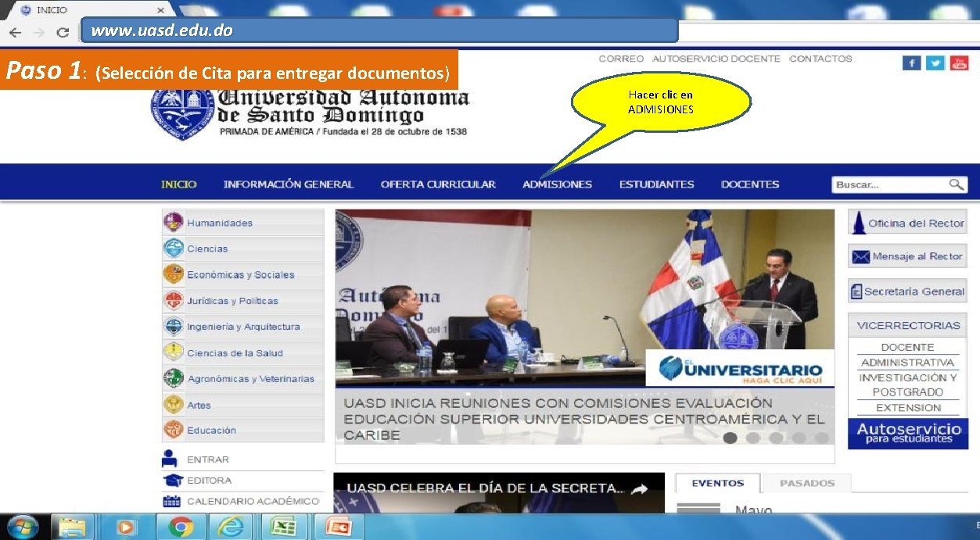
Task: Open the ESTUDIANTES menu
Action: point(657,184)
